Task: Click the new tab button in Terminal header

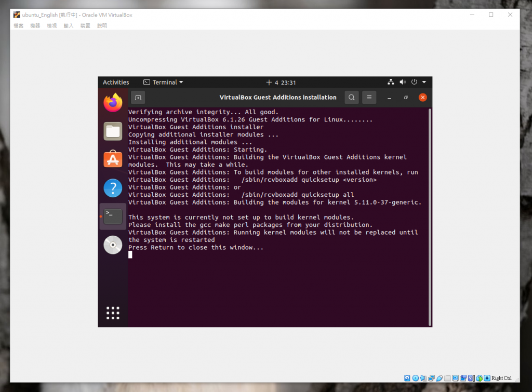Action: pos(138,98)
